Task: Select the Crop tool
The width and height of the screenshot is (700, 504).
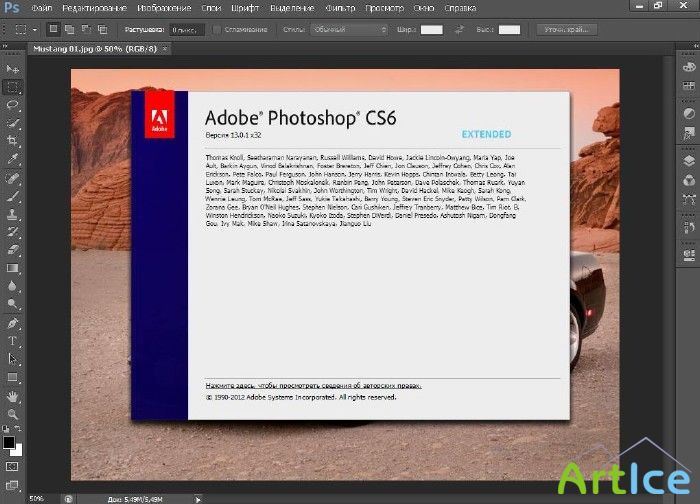Action: coord(12,141)
